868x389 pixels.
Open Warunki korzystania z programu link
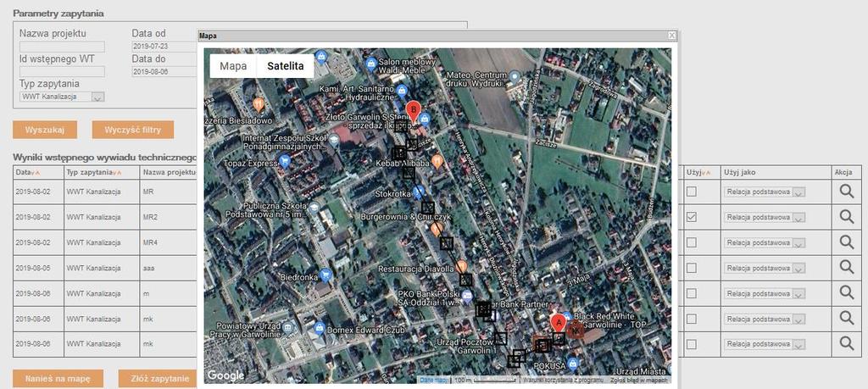coord(563,381)
